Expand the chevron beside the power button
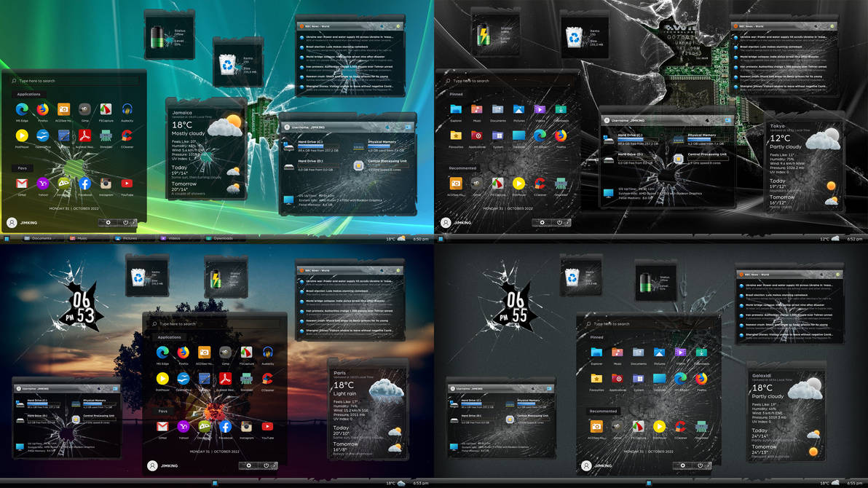 click(x=134, y=222)
